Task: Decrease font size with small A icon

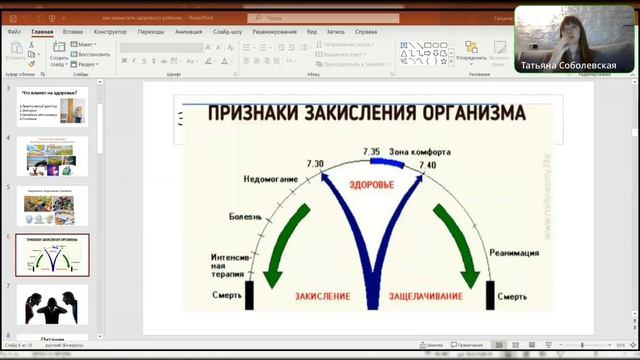Action: tap(219, 48)
